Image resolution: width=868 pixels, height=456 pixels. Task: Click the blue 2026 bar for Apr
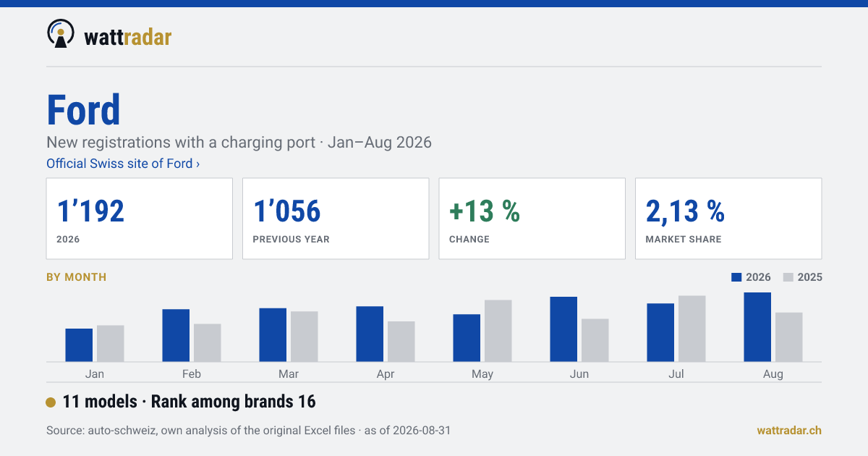(370, 334)
